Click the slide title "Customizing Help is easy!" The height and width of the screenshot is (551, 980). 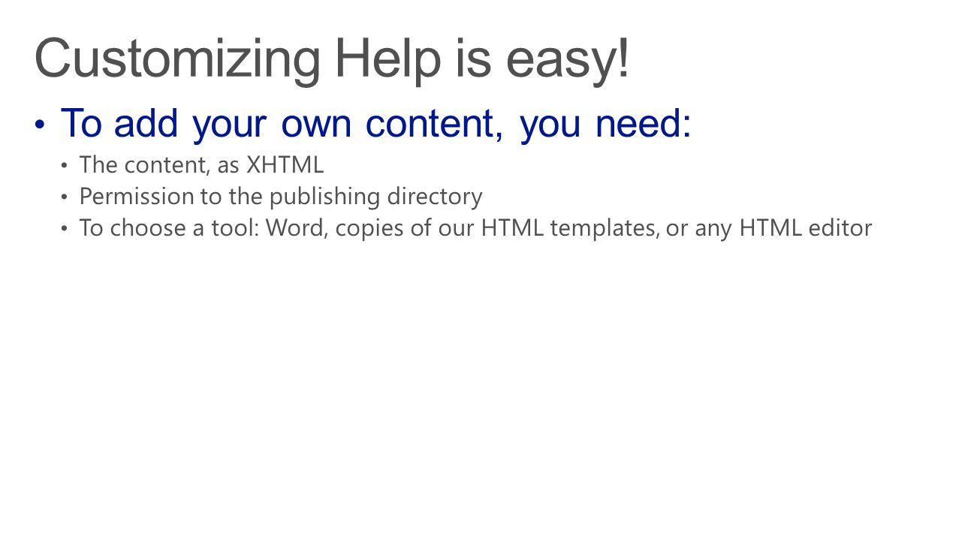[x=332, y=60]
